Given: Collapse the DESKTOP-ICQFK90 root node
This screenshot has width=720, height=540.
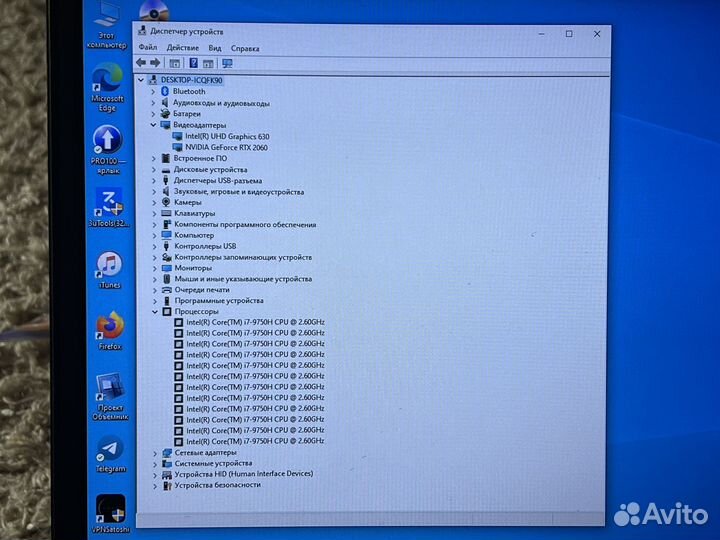Looking at the screenshot, I should (141, 80).
